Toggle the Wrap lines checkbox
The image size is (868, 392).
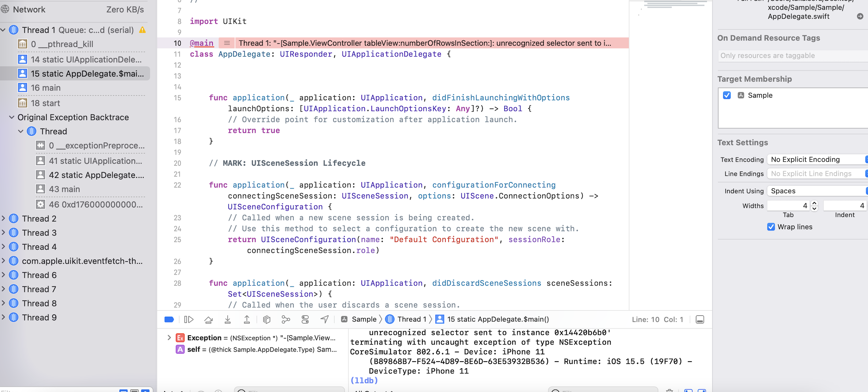click(771, 227)
